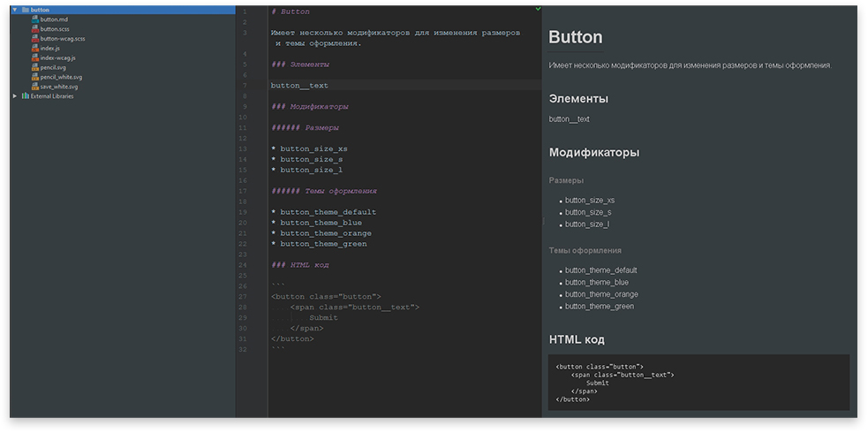Viewport: 868px width, 433px height.
Task: Click 'button__text' under Элементы in preview
Action: coord(569,119)
